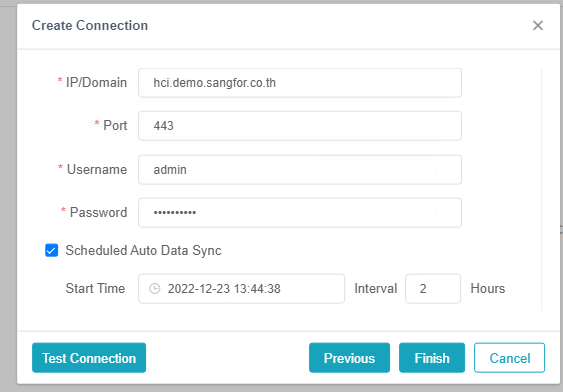This screenshot has width=563, height=392.
Task: Close the Create Connection dialog
Action: click(538, 25)
